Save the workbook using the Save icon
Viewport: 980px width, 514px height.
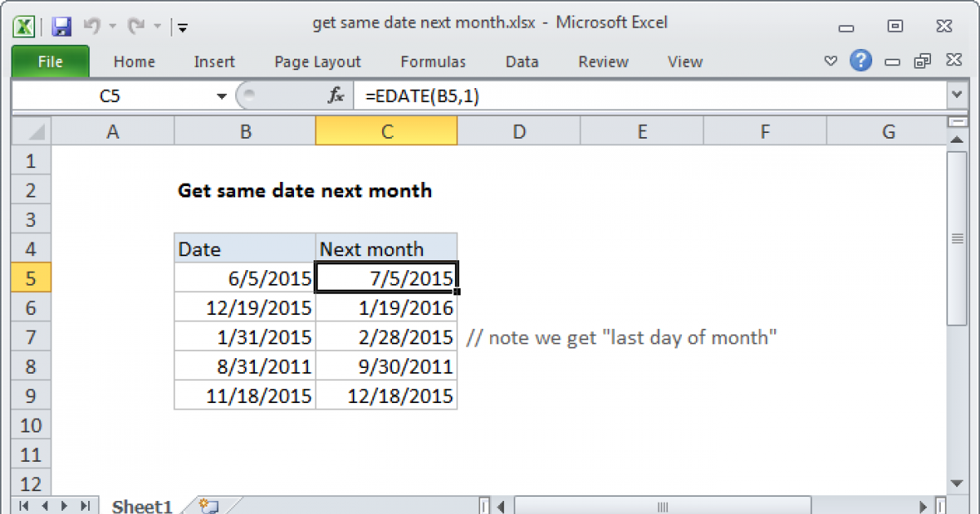point(60,26)
